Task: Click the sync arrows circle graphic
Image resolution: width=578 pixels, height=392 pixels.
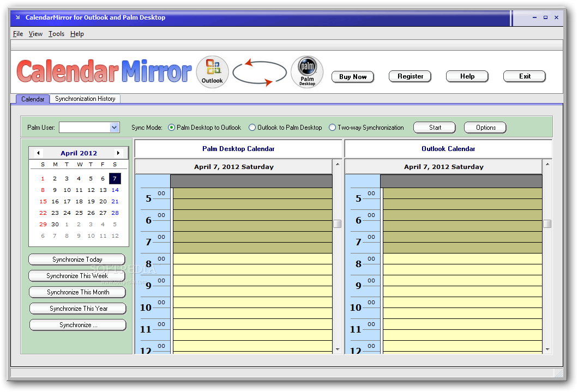Action: pos(260,72)
